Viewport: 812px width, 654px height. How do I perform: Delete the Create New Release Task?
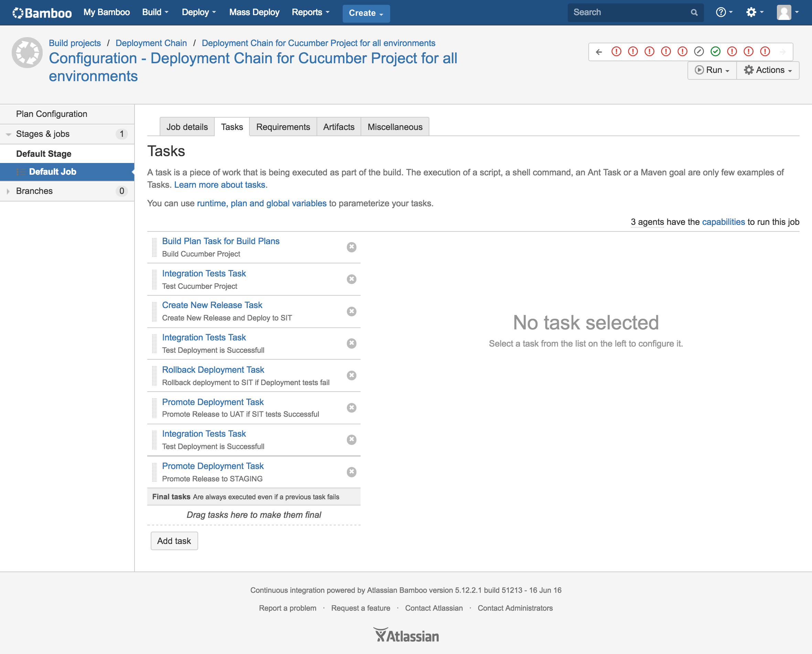tap(351, 312)
